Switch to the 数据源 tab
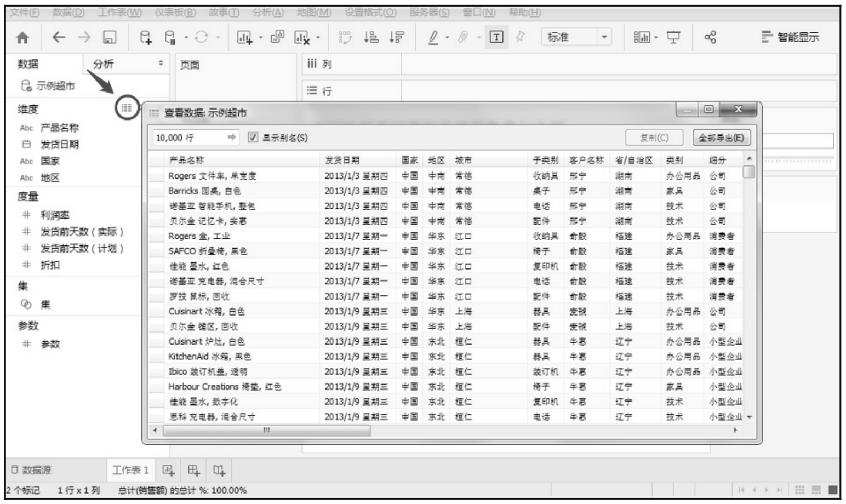 pyautogui.click(x=32, y=470)
